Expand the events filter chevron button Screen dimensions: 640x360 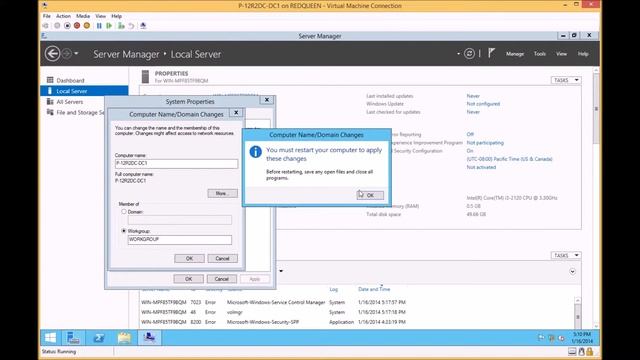pos(572,272)
